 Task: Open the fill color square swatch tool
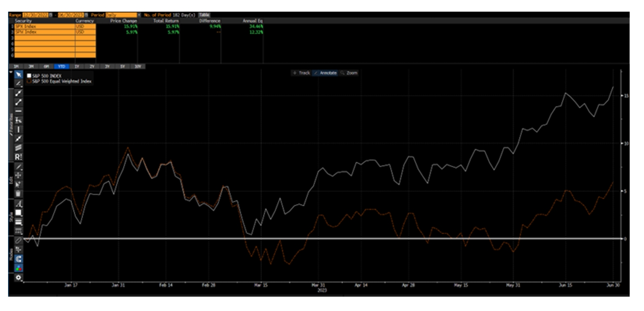[x=18, y=213]
